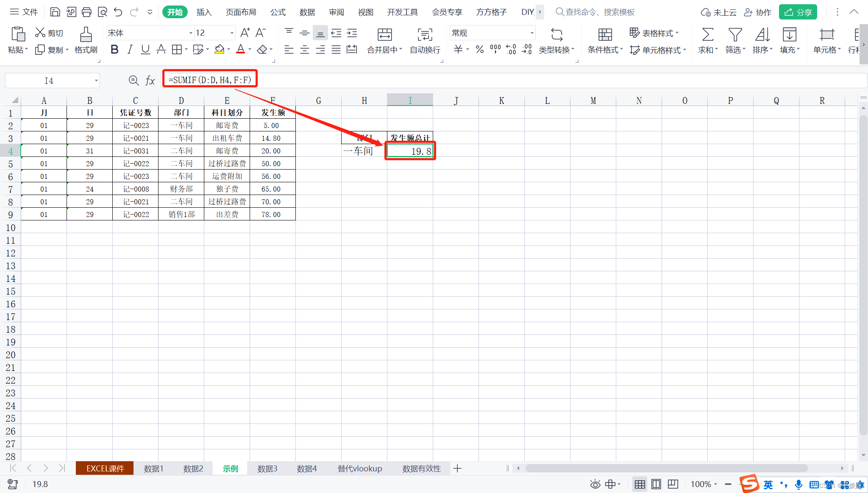Toggle underline formatting

click(145, 50)
